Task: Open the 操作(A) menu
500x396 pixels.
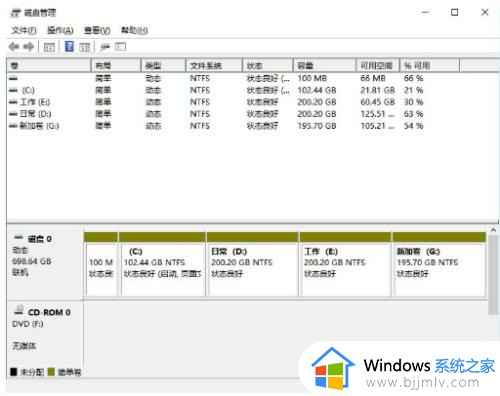Action: pos(60,30)
